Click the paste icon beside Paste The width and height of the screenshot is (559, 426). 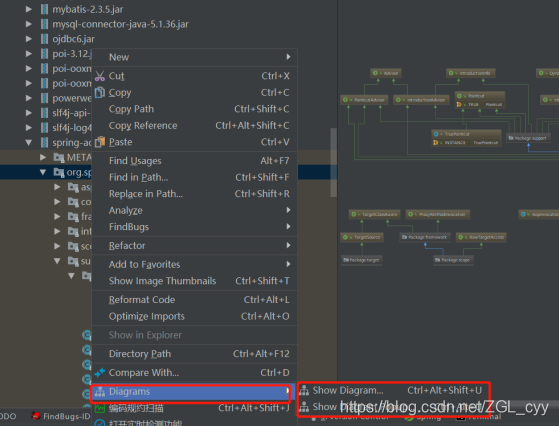click(100, 142)
